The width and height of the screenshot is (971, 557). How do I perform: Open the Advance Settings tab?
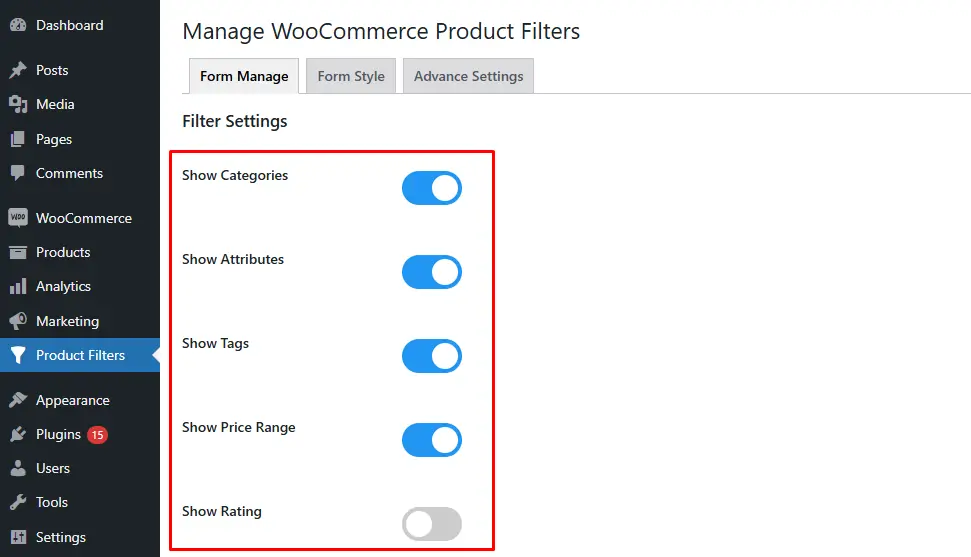[x=468, y=76]
